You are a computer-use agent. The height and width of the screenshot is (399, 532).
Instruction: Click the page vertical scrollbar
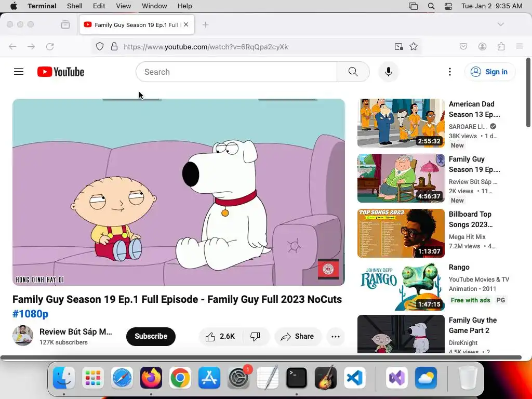click(528, 94)
